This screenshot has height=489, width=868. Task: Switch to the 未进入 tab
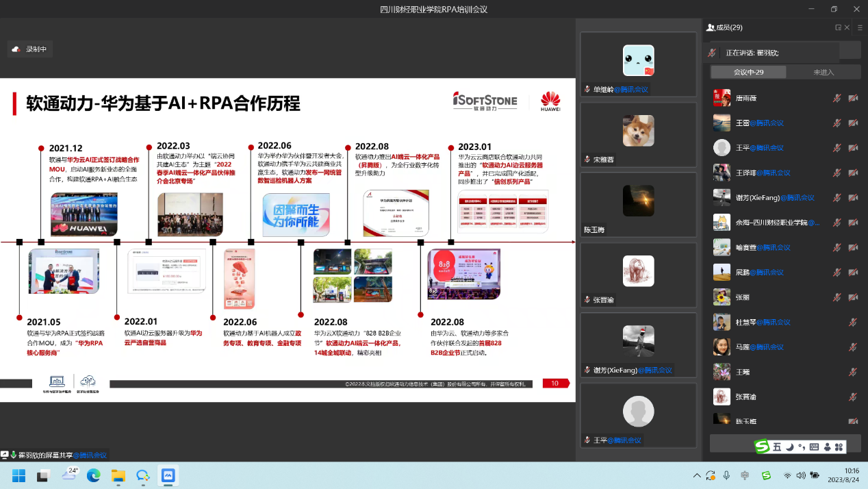pos(823,72)
